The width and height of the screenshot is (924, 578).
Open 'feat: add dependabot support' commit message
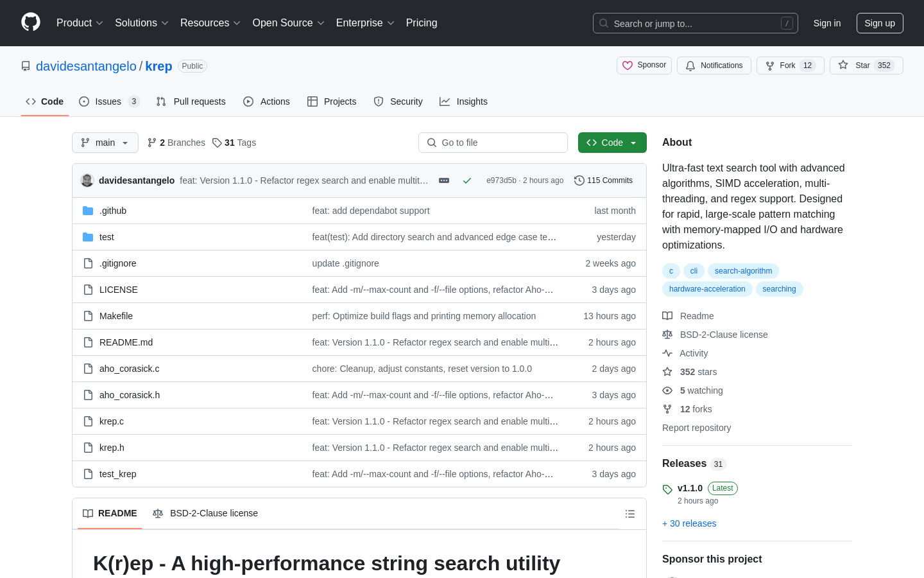tap(371, 211)
